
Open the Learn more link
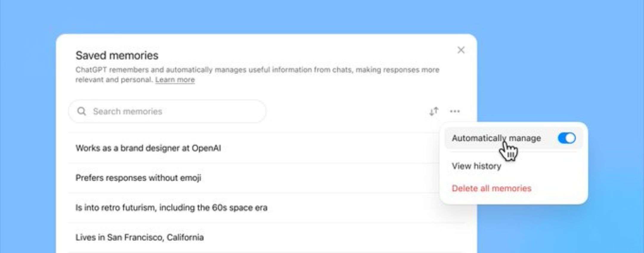(175, 80)
